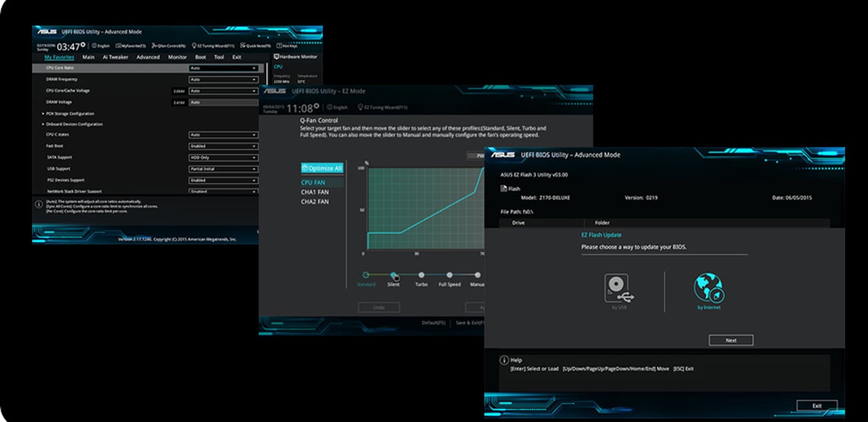Switch to Boot tab

click(200, 57)
